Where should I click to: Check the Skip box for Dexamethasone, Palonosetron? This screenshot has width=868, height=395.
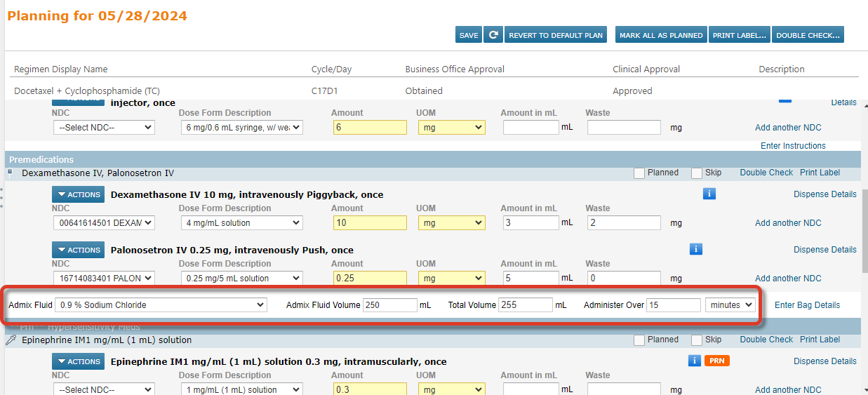697,173
